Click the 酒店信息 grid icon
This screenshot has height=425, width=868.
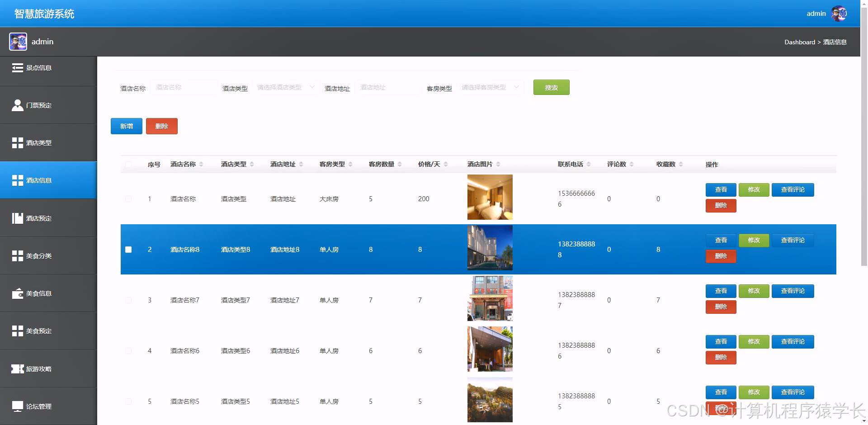click(17, 180)
